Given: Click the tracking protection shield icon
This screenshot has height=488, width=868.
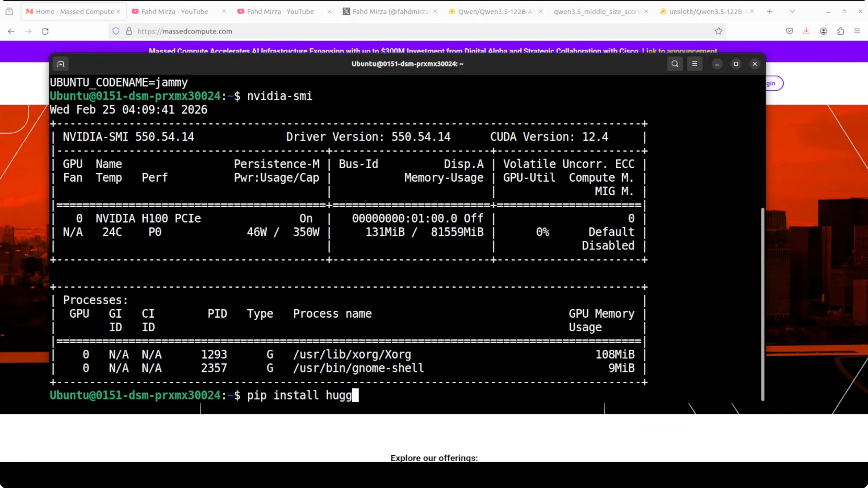Looking at the screenshot, I should [116, 31].
